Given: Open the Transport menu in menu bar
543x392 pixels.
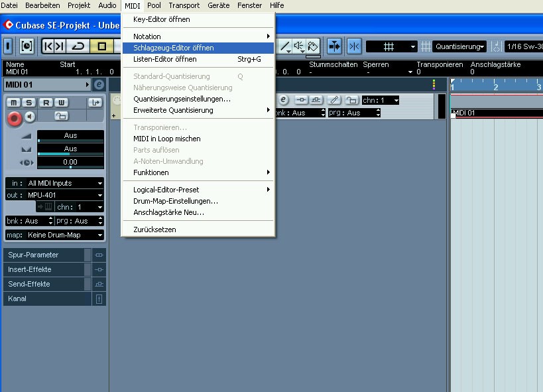Looking at the screenshot, I should 184,5.
